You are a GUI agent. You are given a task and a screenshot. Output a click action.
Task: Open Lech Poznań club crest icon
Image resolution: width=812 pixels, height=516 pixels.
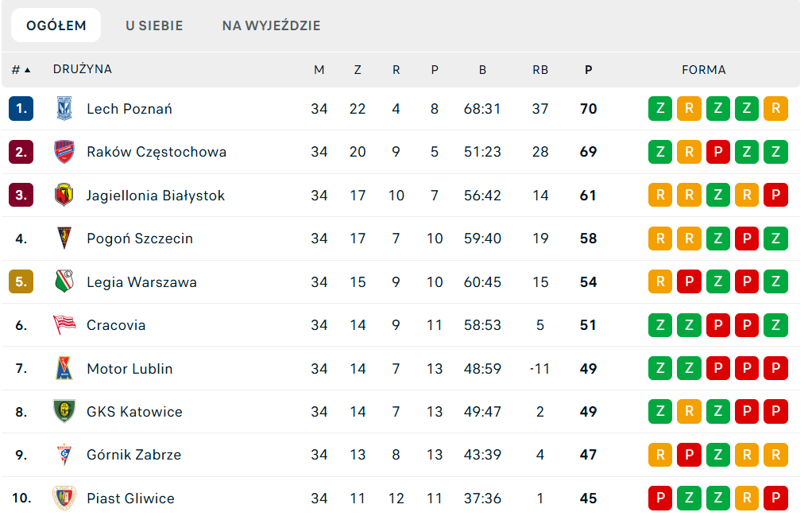pyautogui.click(x=64, y=109)
